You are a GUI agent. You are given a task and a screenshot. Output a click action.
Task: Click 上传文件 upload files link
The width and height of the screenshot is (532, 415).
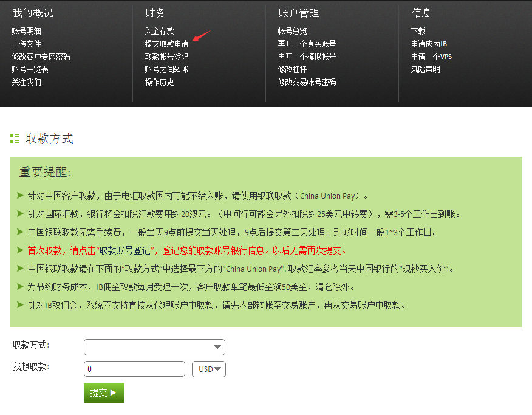[x=26, y=44]
